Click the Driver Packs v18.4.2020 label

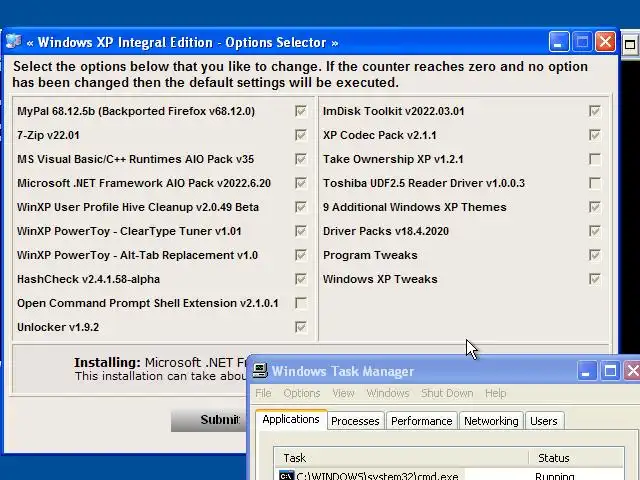(386, 231)
